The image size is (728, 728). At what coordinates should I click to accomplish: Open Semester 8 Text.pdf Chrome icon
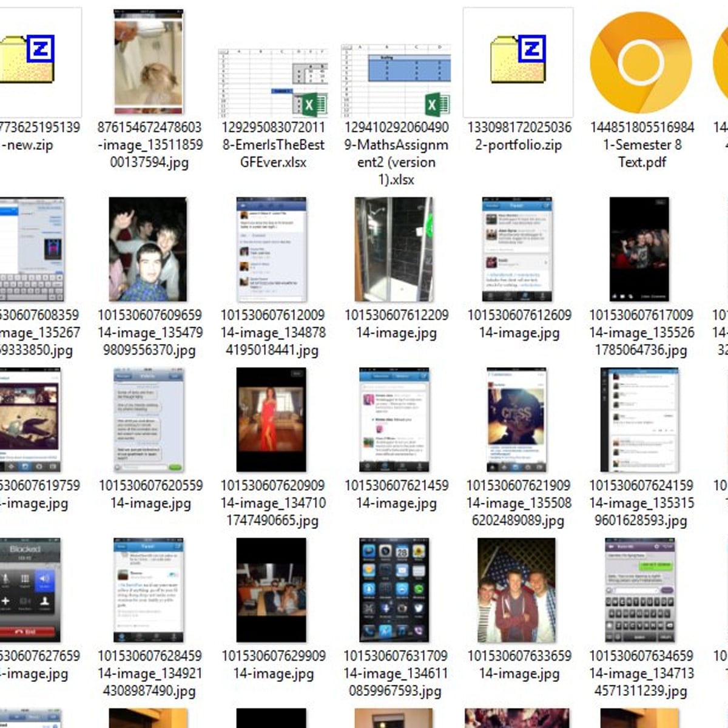641,62
